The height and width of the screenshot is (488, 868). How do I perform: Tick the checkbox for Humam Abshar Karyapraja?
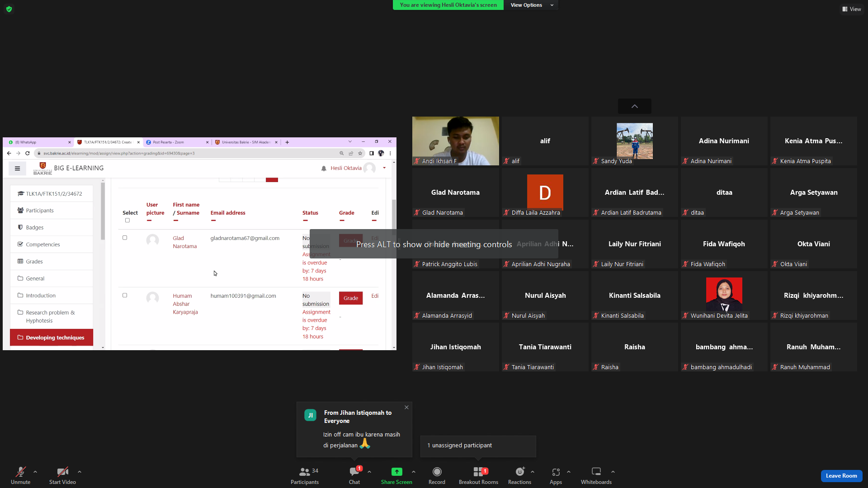(125, 296)
